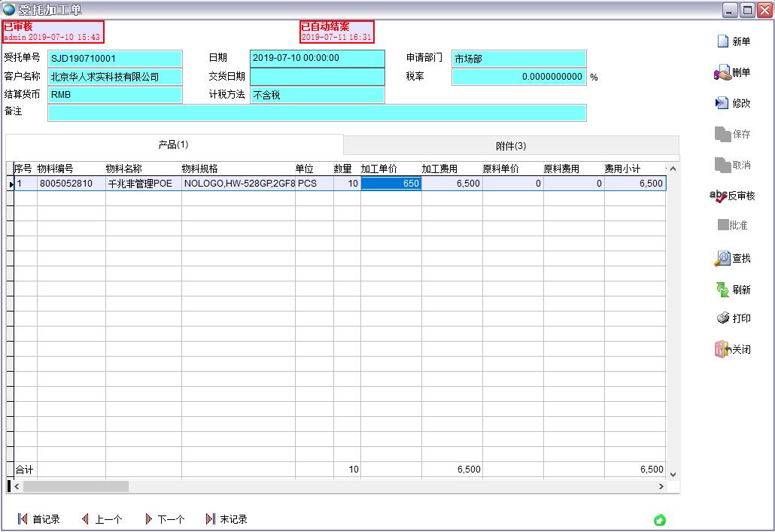
Task: Click the 修改 (edit) icon
Action: pyautogui.click(x=722, y=103)
